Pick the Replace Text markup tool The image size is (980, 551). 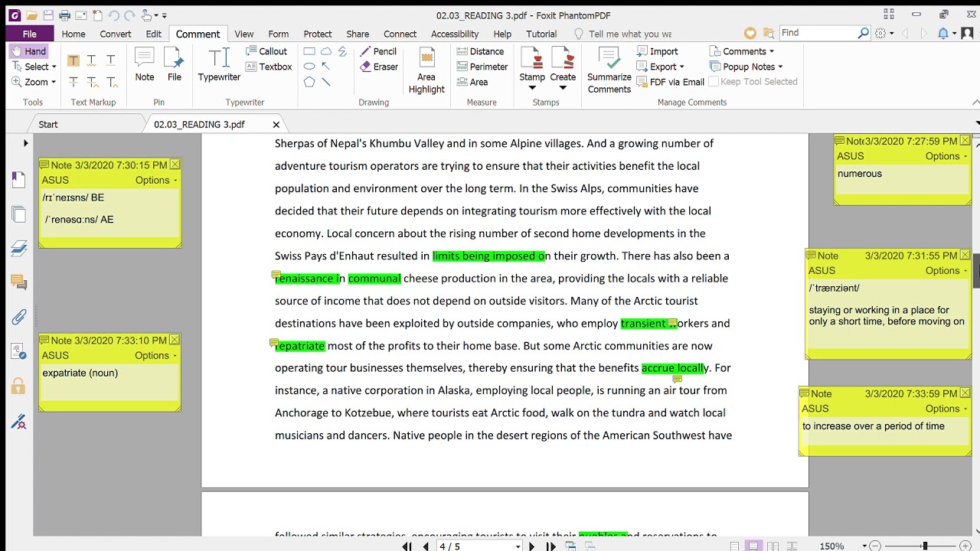point(92,82)
